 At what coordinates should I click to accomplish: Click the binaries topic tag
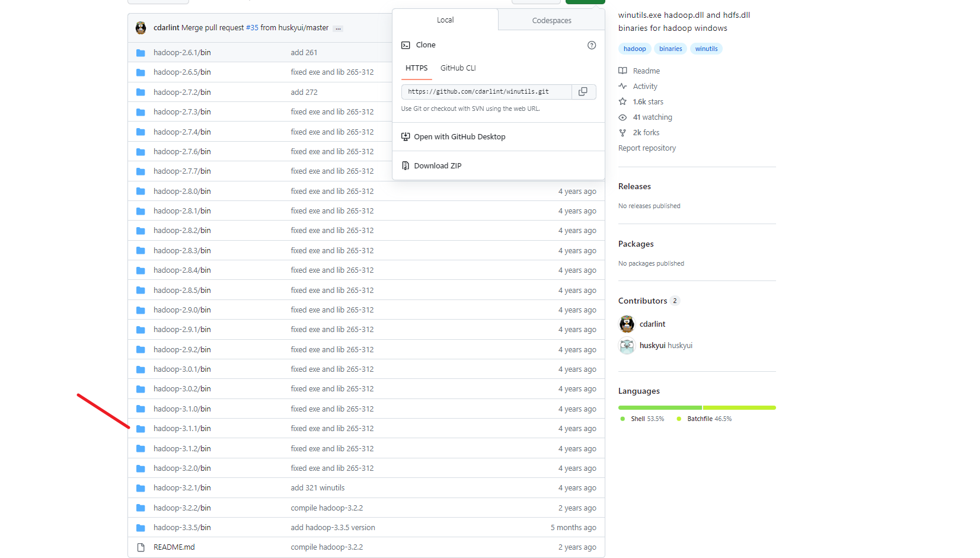coord(671,49)
